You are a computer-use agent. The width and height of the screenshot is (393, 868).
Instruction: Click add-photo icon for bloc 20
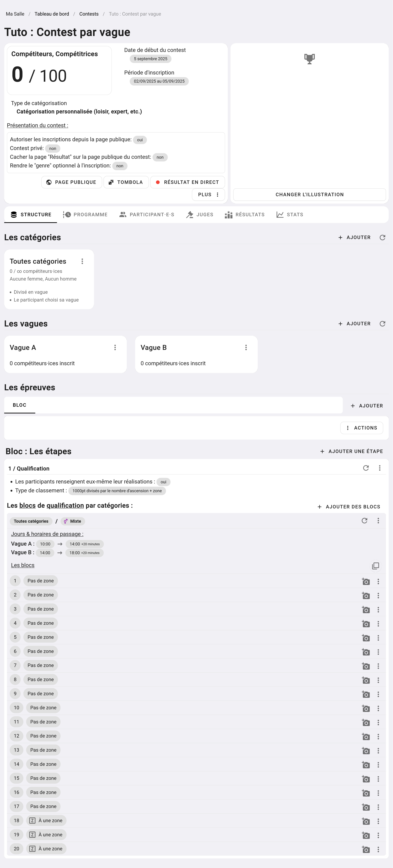click(x=366, y=849)
